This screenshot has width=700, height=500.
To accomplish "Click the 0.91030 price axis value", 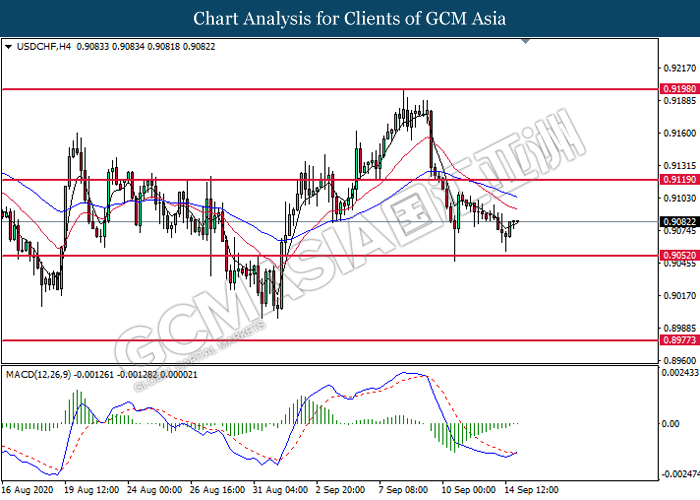I will click(679, 198).
